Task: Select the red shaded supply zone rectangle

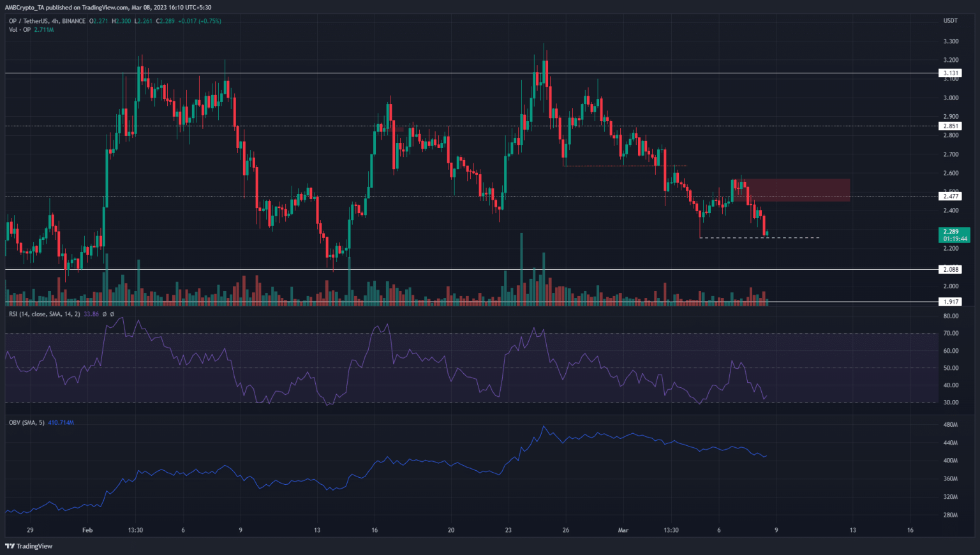Action: click(798, 190)
